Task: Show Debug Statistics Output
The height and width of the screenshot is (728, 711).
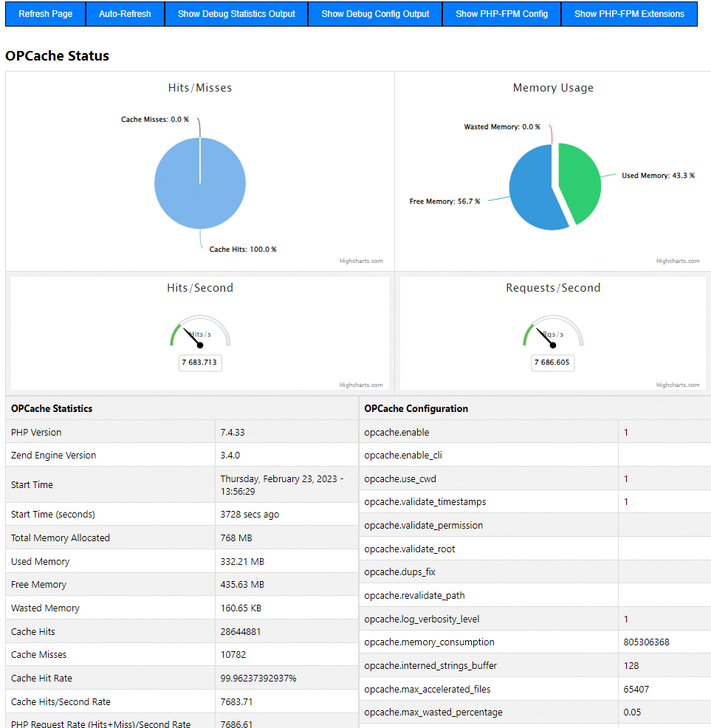Action: pos(236,14)
